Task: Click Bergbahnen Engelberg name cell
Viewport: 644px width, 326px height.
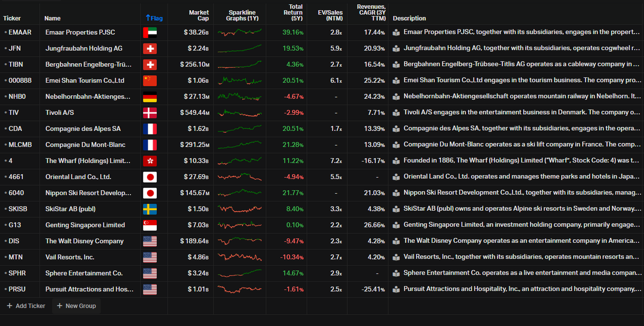Action: [x=88, y=64]
